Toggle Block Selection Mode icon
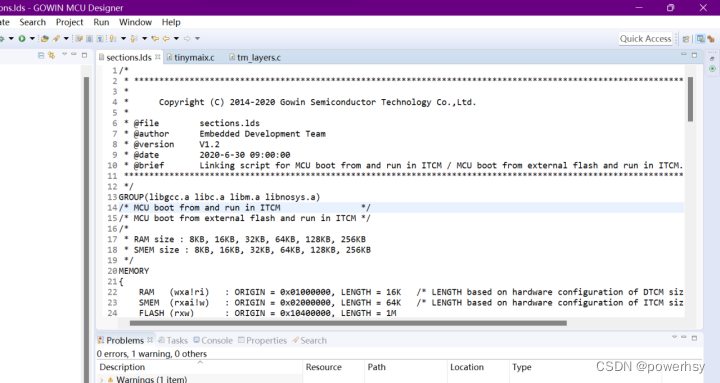 [89, 39]
